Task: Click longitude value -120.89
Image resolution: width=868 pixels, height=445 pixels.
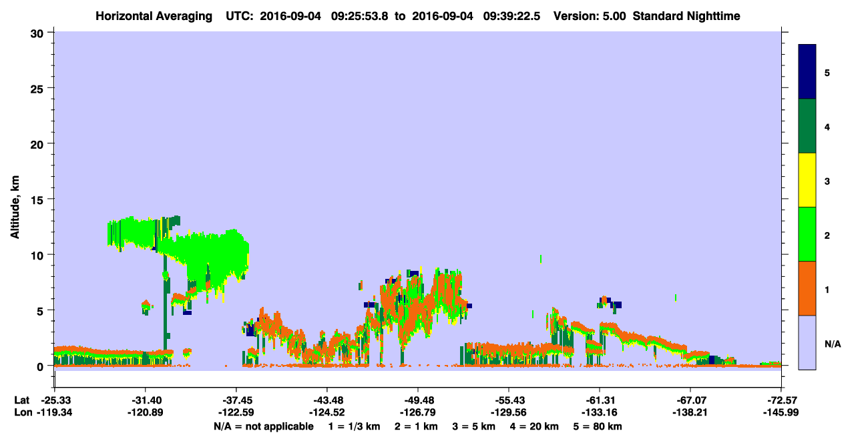Action: point(145,413)
